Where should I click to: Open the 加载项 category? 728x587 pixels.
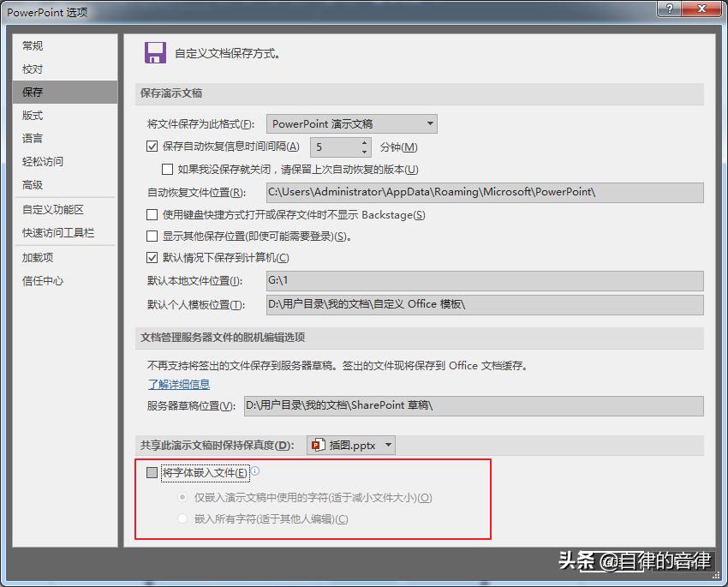click(x=65, y=257)
